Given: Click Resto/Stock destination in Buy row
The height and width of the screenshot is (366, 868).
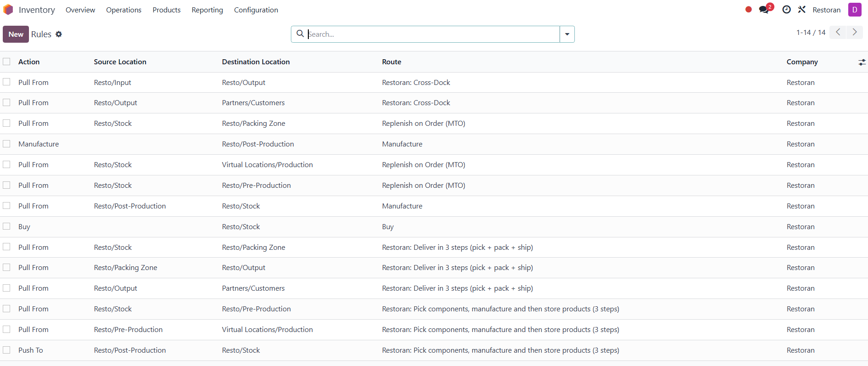Looking at the screenshot, I should (x=241, y=226).
